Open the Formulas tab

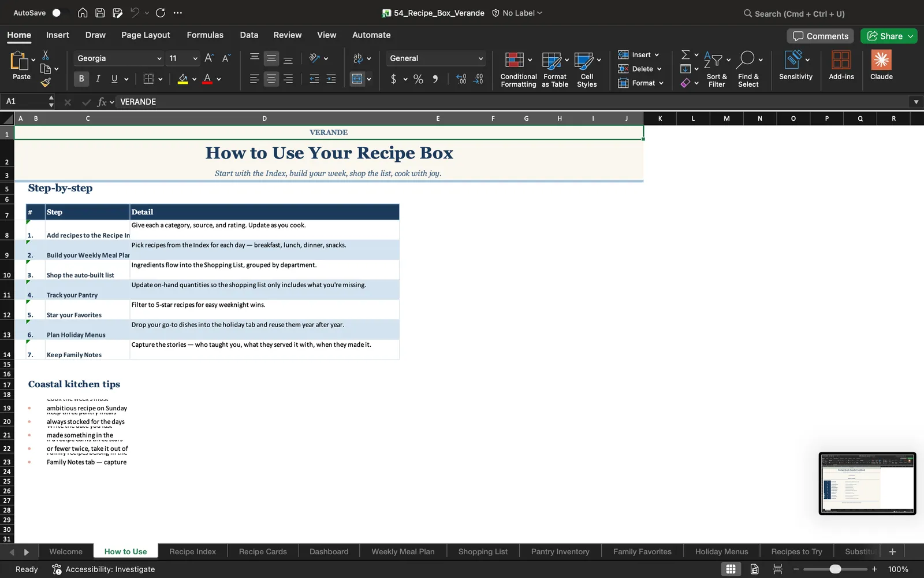pos(205,35)
